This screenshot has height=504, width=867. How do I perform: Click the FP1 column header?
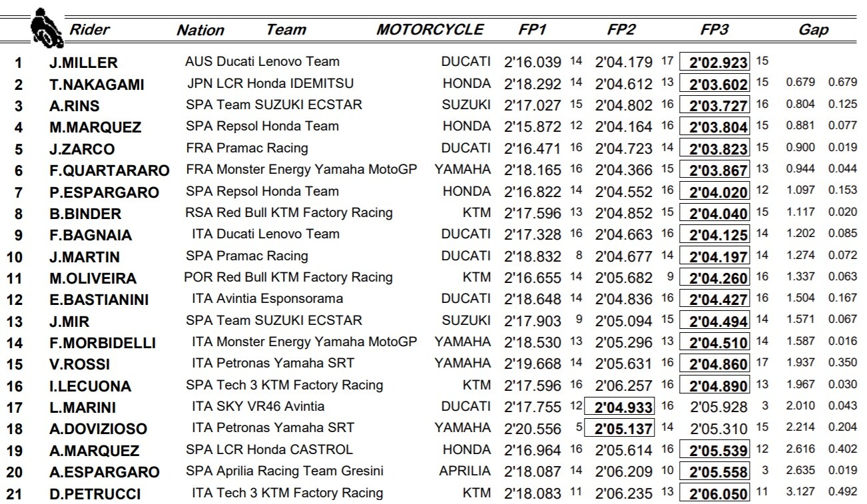(533, 29)
